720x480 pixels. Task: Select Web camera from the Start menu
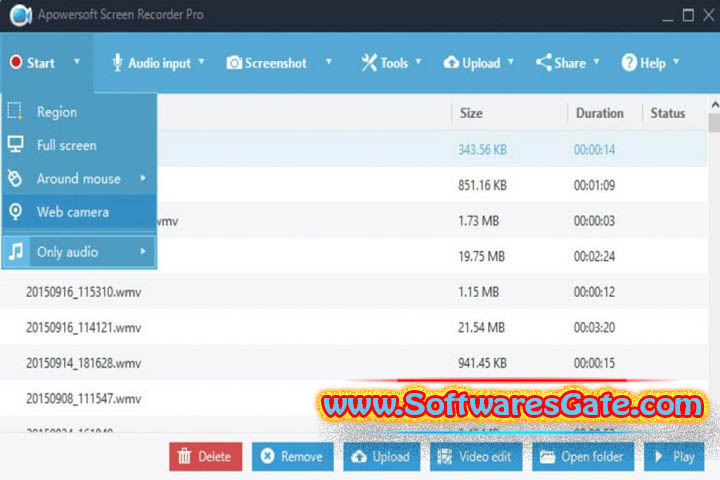[x=79, y=212]
